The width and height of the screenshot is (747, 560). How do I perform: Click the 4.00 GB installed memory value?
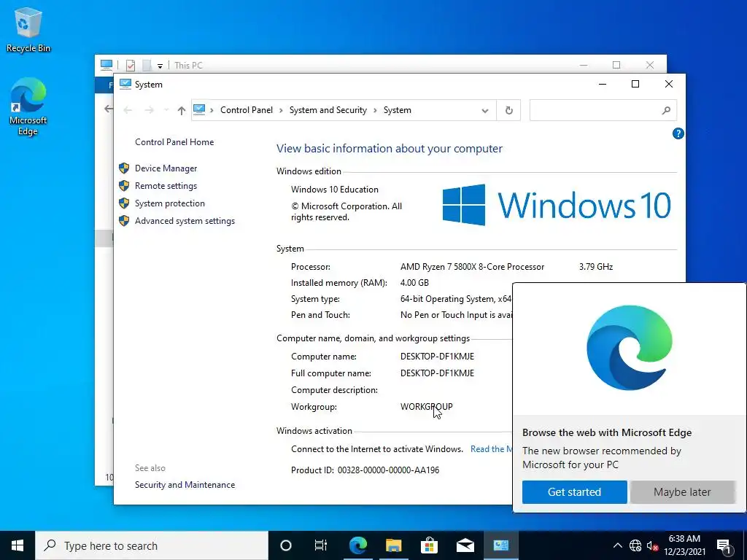point(414,283)
